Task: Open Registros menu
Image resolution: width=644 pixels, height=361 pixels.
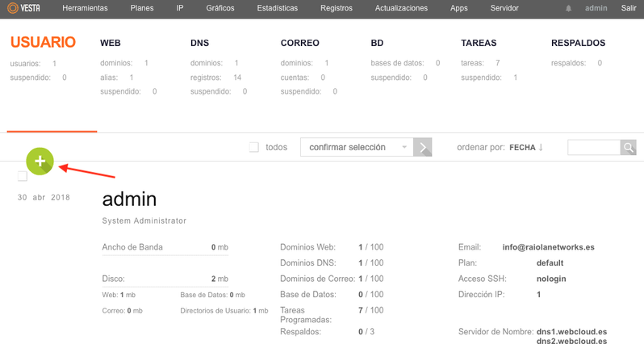Action: tap(337, 8)
